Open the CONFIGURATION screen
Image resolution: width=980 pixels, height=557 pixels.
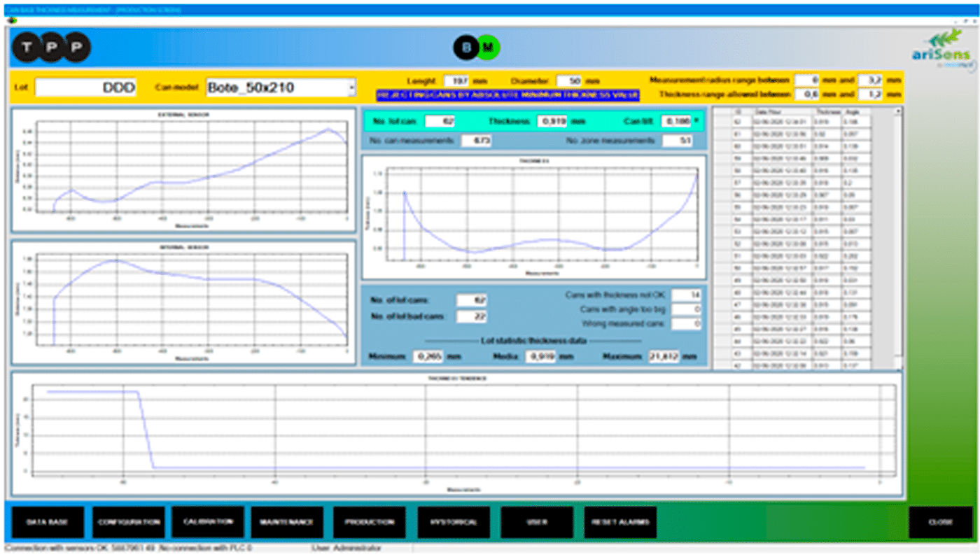click(x=129, y=522)
